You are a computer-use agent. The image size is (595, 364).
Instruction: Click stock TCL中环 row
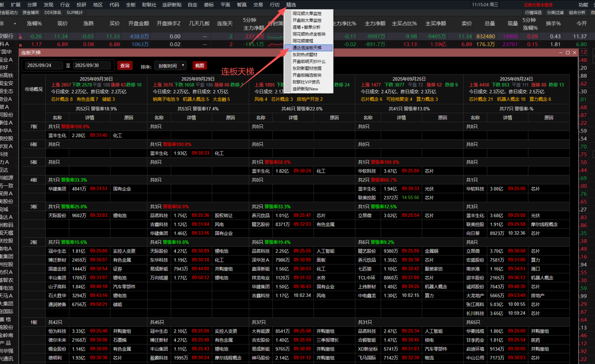pyautogui.click(x=367, y=278)
